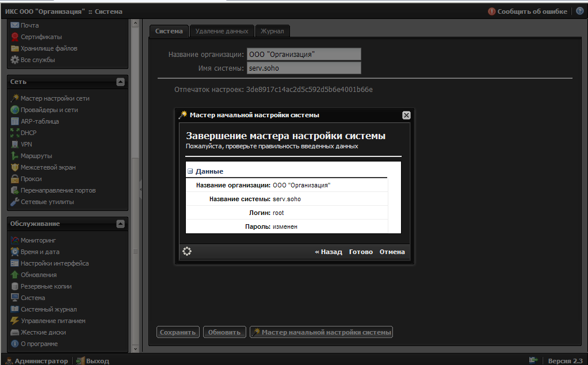Open Перенаправление портов icon

click(14, 190)
